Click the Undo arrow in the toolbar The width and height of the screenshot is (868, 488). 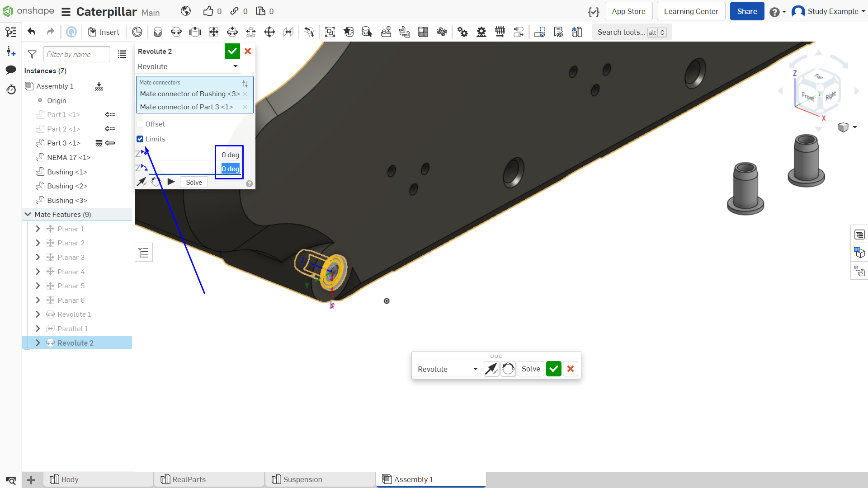[31, 32]
